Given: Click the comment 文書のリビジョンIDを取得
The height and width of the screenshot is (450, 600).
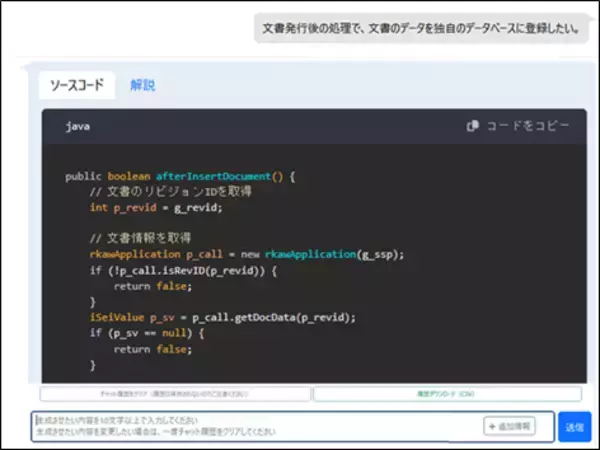Looking at the screenshot, I should 171,192.
